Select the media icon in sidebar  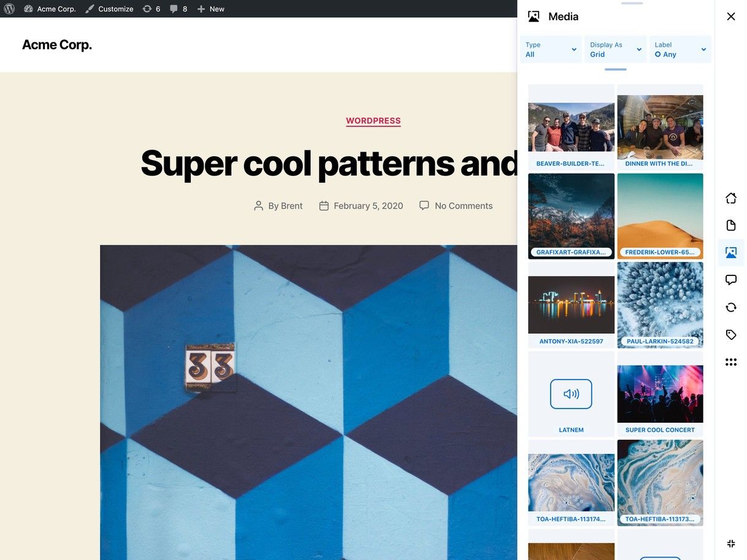730,253
